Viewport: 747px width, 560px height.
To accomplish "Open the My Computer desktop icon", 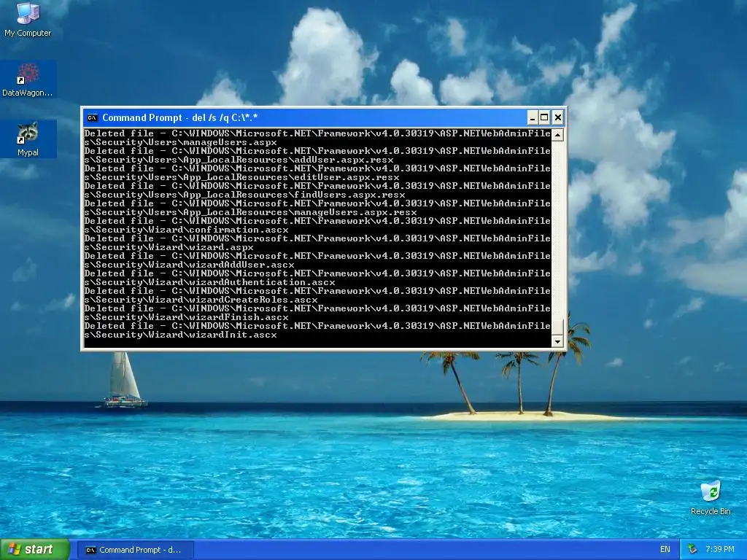I will click(x=28, y=20).
